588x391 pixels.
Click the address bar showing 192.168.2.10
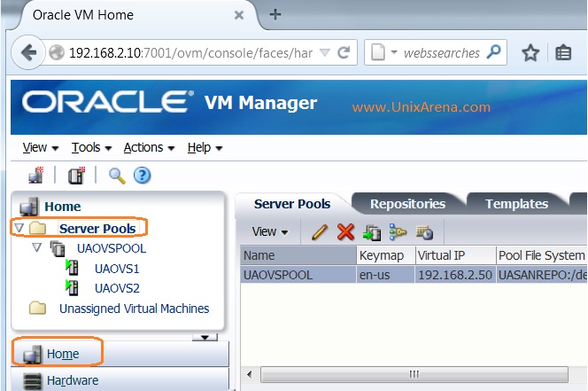pos(190,52)
